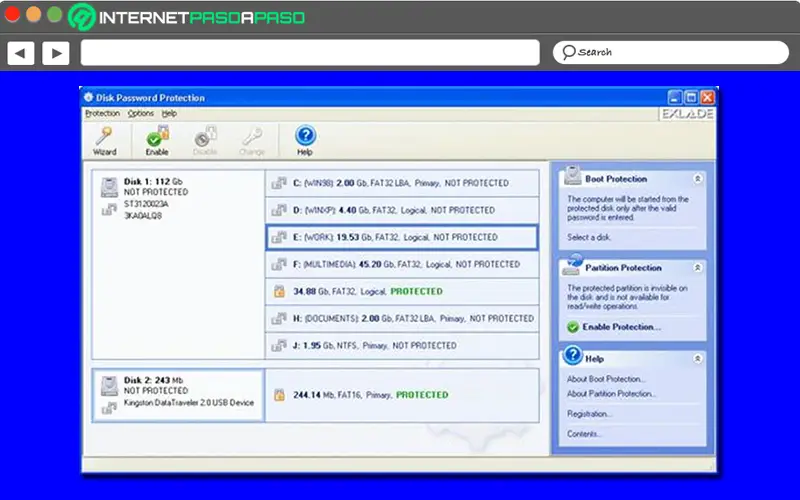Click the Search field
800x500 pixels.
(x=671, y=52)
